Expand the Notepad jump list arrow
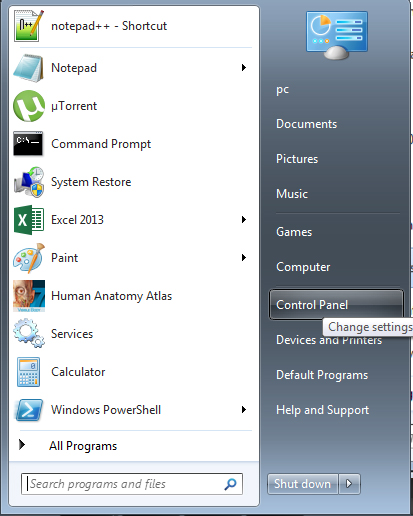The height and width of the screenshot is (516, 413). (x=244, y=68)
